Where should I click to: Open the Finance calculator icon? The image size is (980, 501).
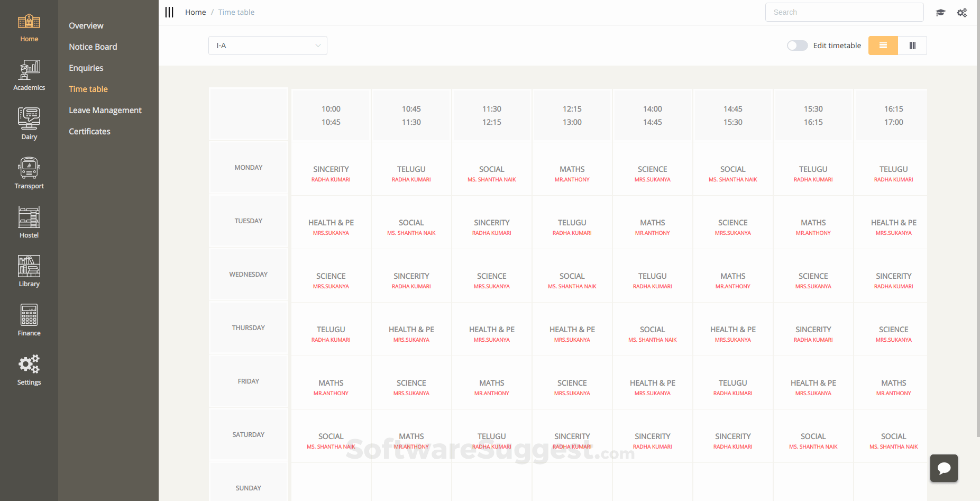pos(29,315)
